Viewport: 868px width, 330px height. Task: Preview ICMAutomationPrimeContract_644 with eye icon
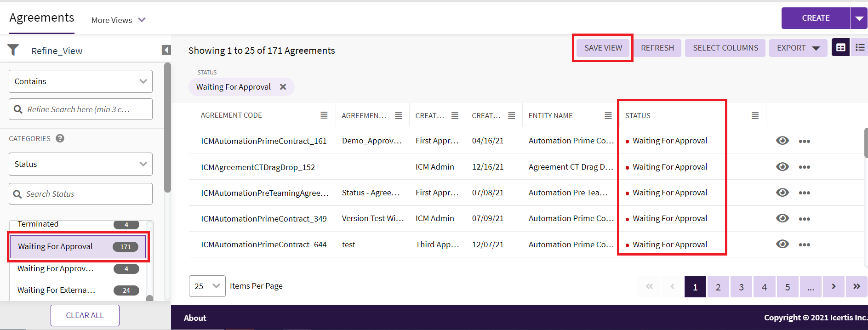coord(782,244)
